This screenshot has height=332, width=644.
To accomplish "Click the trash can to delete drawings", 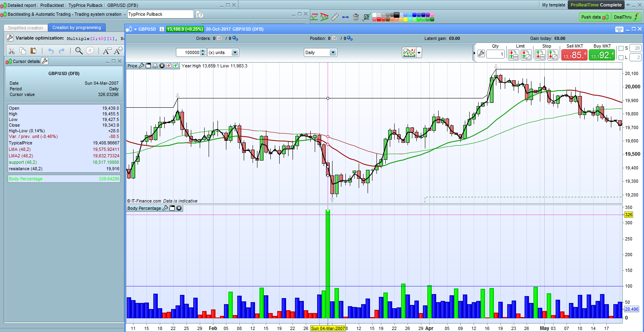I will click(x=356, y=17).
